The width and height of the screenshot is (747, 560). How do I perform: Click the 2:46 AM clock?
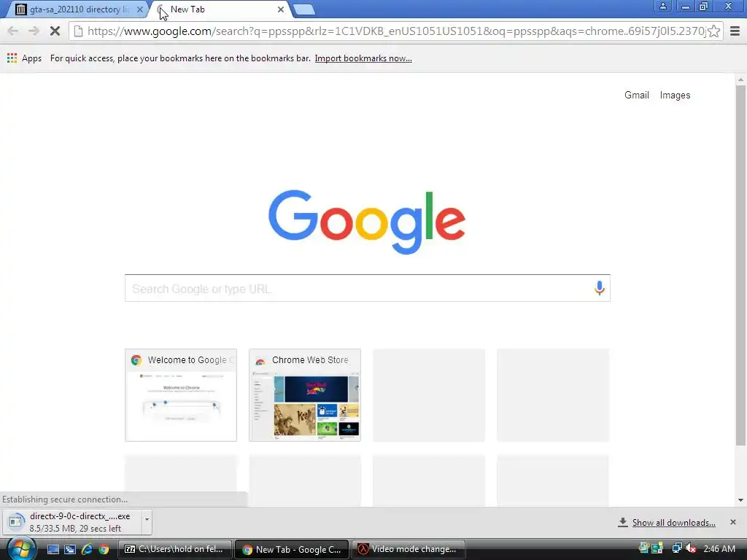click(719, 549)
